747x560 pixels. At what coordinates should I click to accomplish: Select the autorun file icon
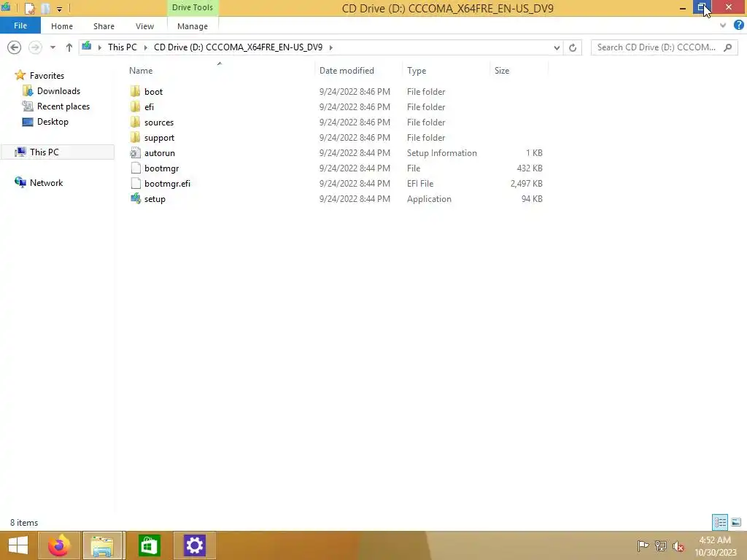click(135, 153)
